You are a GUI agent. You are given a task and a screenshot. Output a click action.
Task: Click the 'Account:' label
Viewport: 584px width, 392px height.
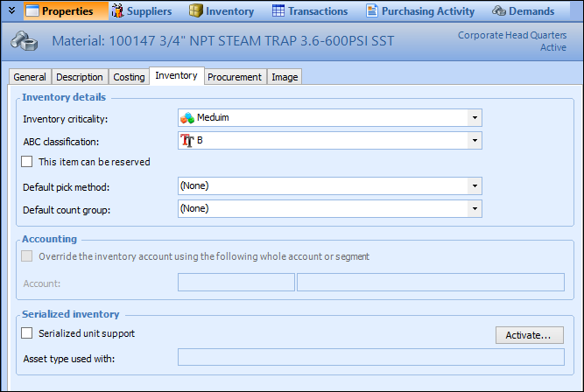coord(42,283)
